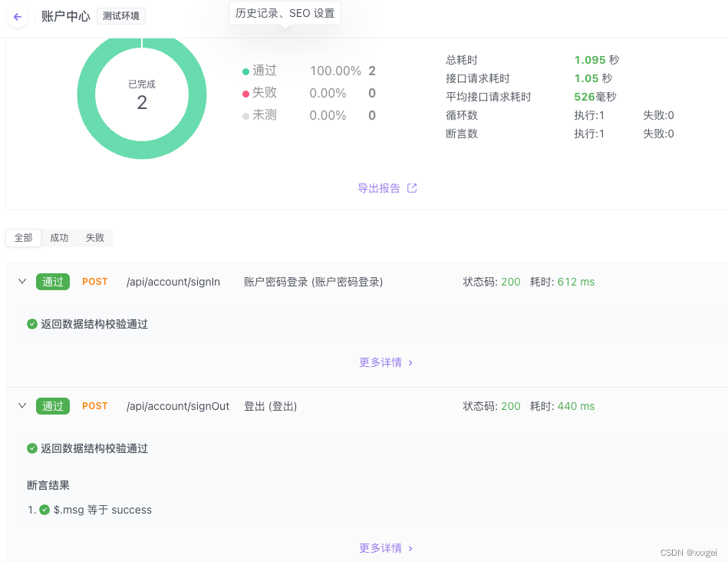
Task: Switch to the 成功 filter tab
Action: (59, 238)
